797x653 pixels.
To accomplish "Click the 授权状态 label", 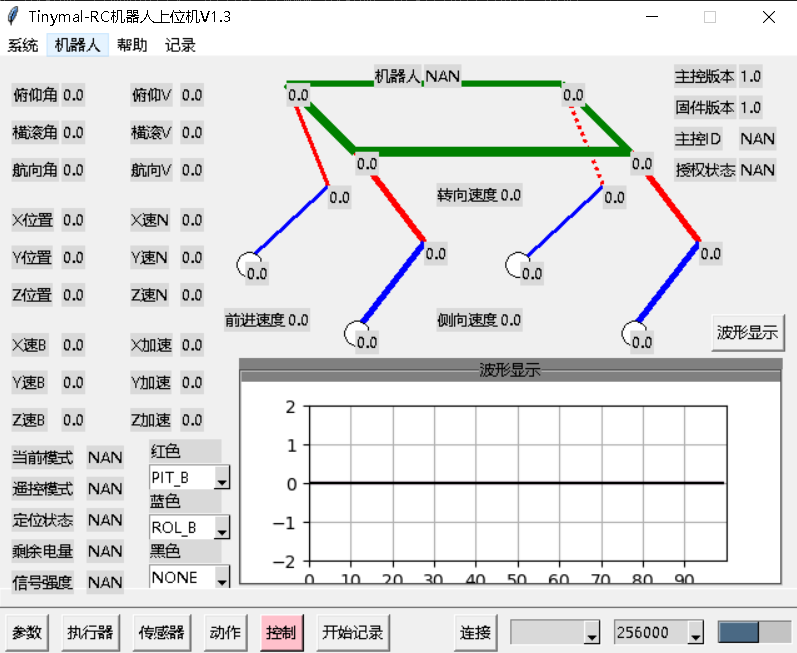I will pos(705,170).
